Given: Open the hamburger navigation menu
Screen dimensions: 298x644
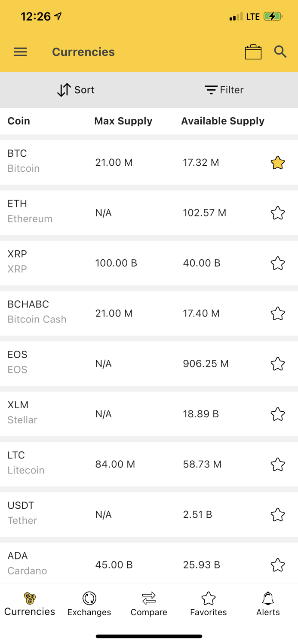Looking at the screenshot, I should tap(20, 52).
